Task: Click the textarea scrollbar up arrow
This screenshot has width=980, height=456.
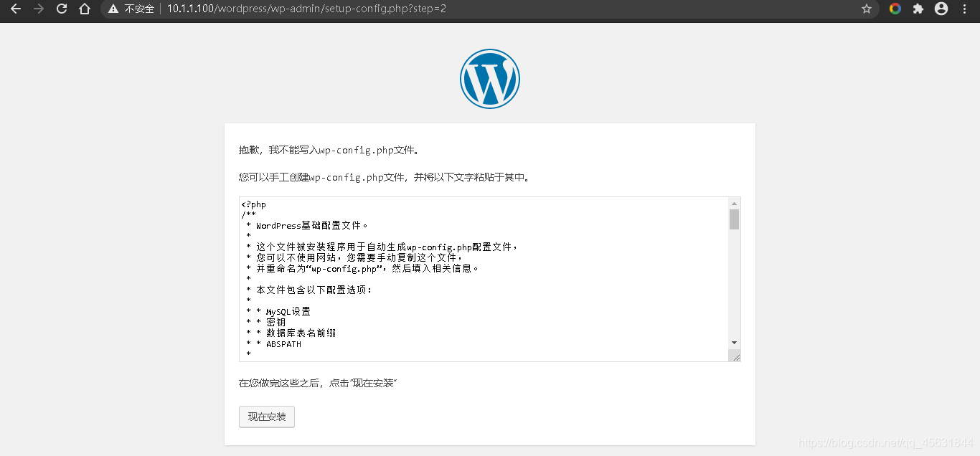Action: point(734,204)
